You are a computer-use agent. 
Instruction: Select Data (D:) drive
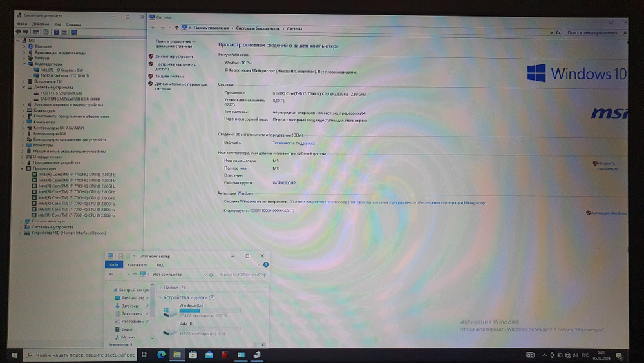click(x=201, y=329)
